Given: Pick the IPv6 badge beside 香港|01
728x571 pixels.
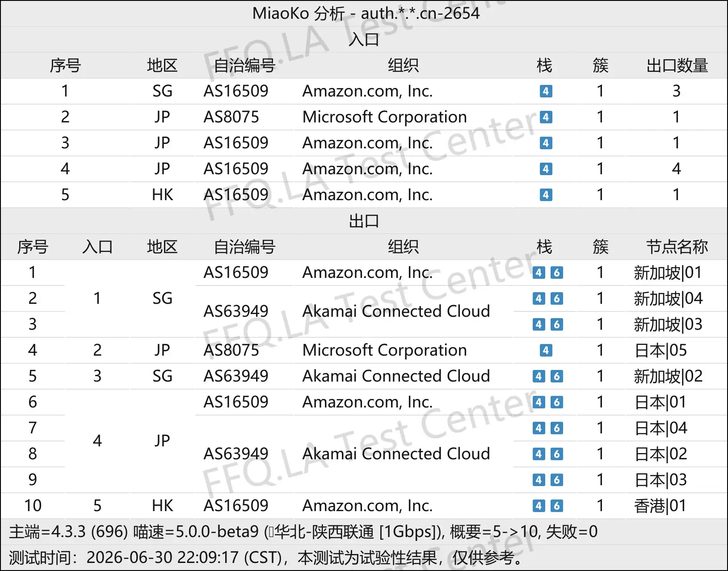Looking at the screenshot, I should pos(556,506).
